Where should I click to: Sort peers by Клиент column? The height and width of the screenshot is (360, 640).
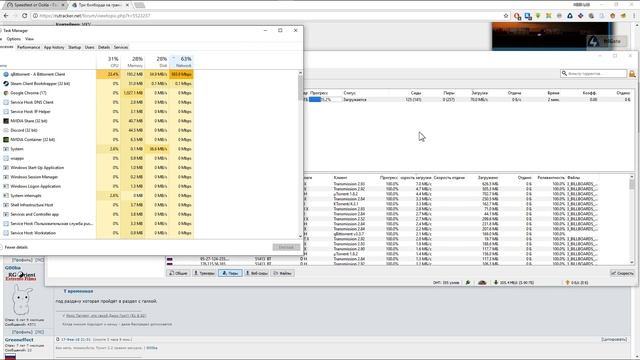[x=340, y=178]
